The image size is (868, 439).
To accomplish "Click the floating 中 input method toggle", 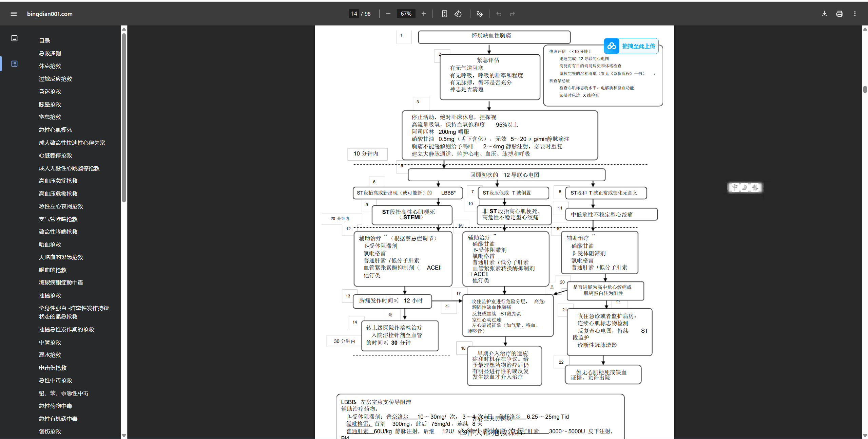I will [x=735, y=187].
